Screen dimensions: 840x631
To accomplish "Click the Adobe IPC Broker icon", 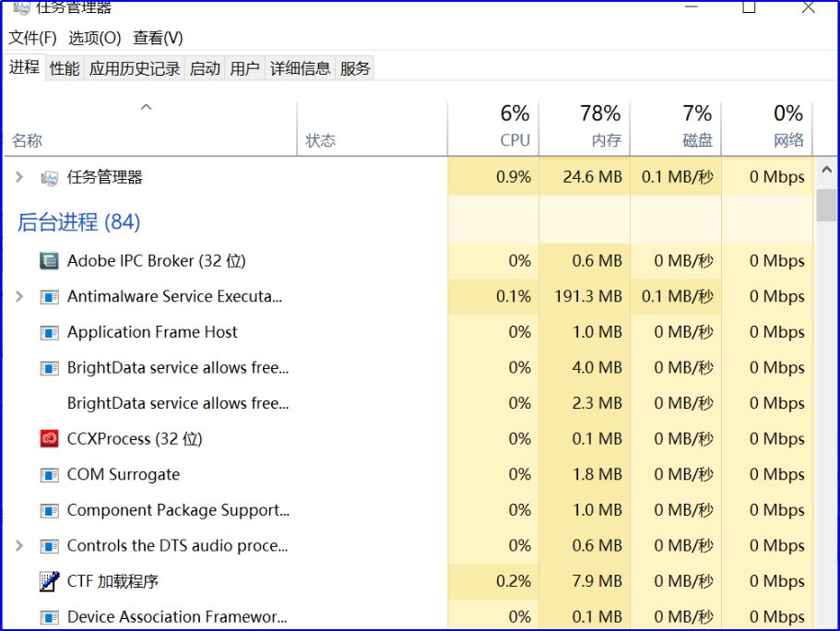I will point(50,261).
